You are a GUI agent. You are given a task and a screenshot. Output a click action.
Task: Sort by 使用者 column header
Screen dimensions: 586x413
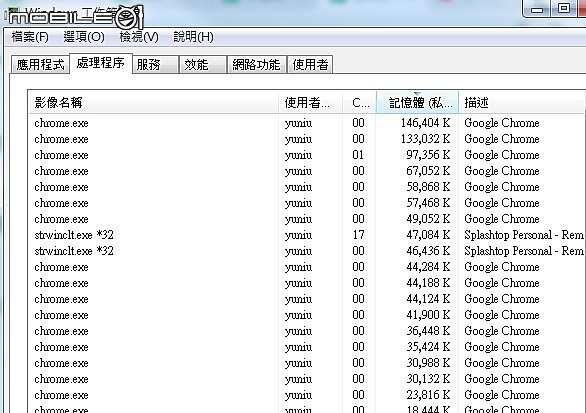pos(310,102)
